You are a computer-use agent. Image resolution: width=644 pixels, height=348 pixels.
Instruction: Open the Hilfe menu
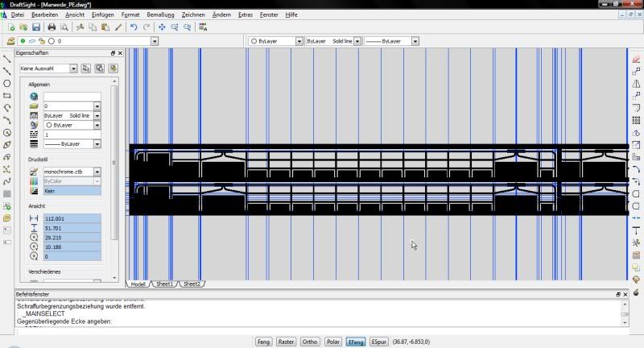291,14
